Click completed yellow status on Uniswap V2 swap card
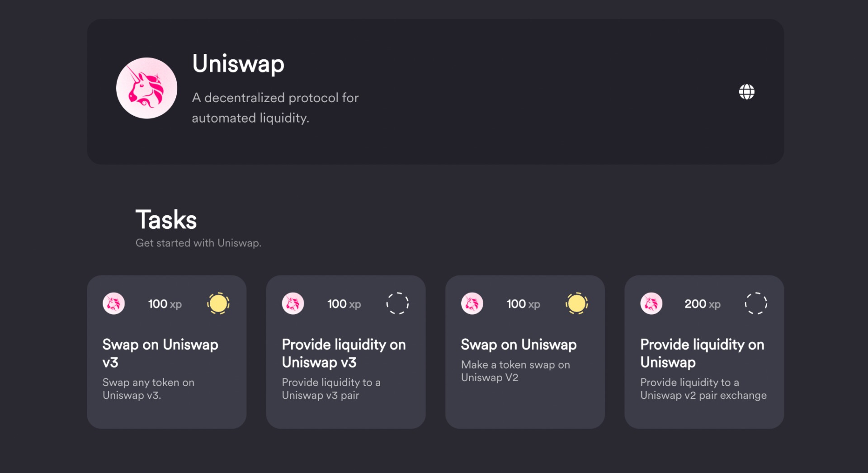 [x=577, y=303]
